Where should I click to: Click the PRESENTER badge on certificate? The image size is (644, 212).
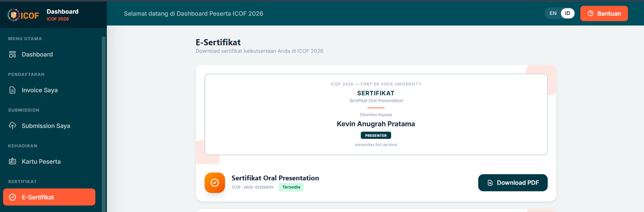coord(376,136)
